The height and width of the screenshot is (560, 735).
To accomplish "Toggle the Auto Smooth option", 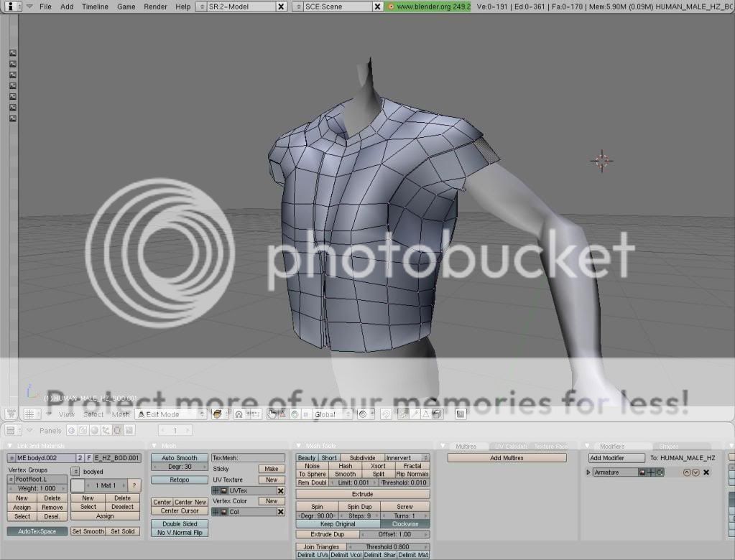I will click(179, 458).
